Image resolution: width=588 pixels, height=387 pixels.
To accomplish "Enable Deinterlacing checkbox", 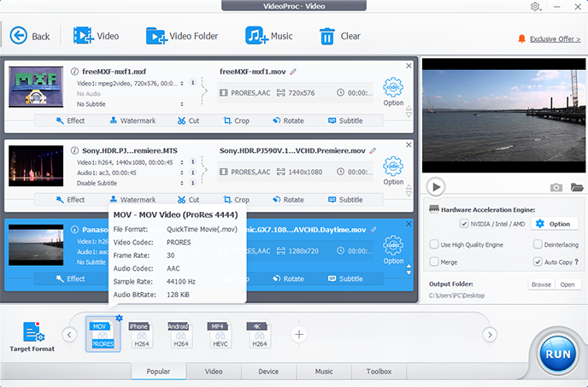I will coord(538,244).
